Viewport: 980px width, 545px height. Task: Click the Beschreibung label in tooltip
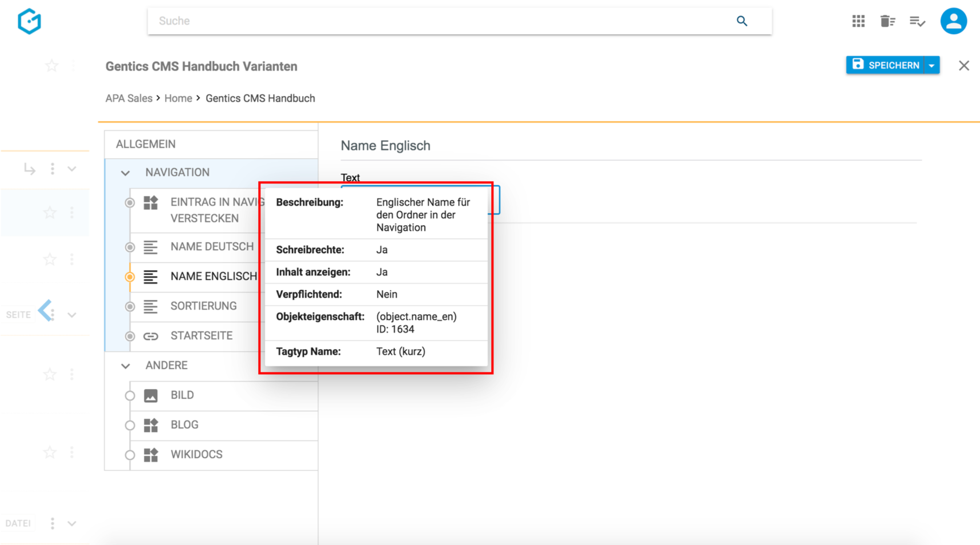310,202
